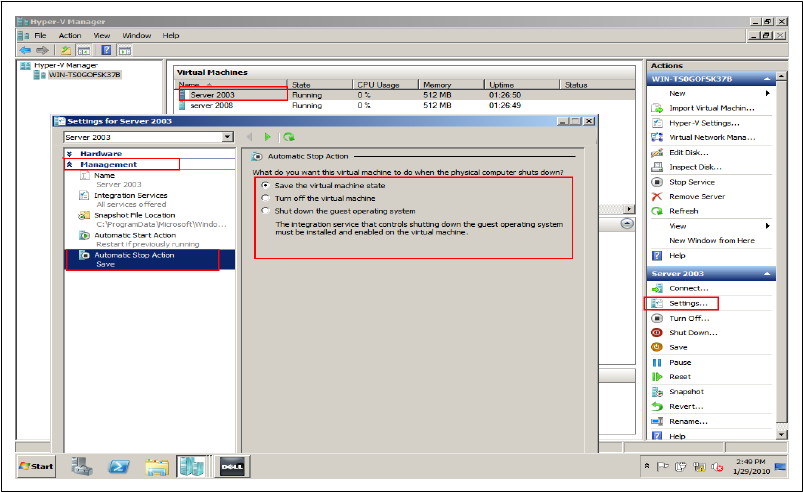803x492 pixels.
Task: Click the Connect icon in Actions pane
Action: tap(657, 288)
